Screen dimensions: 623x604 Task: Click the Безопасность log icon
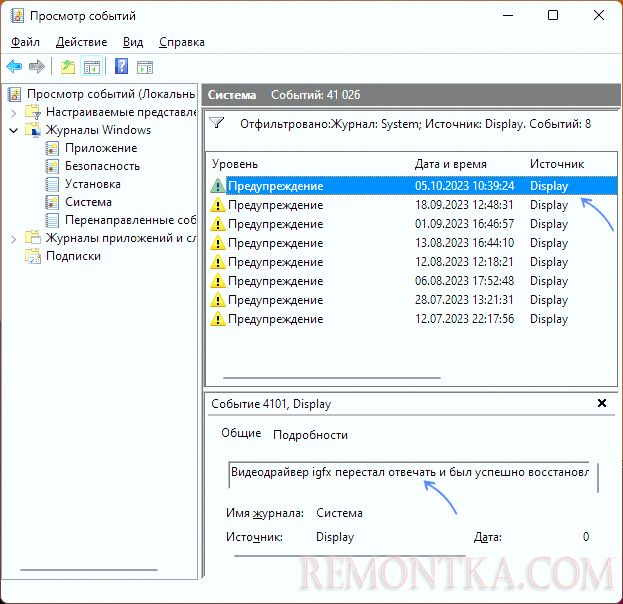(x=52, y=166)
